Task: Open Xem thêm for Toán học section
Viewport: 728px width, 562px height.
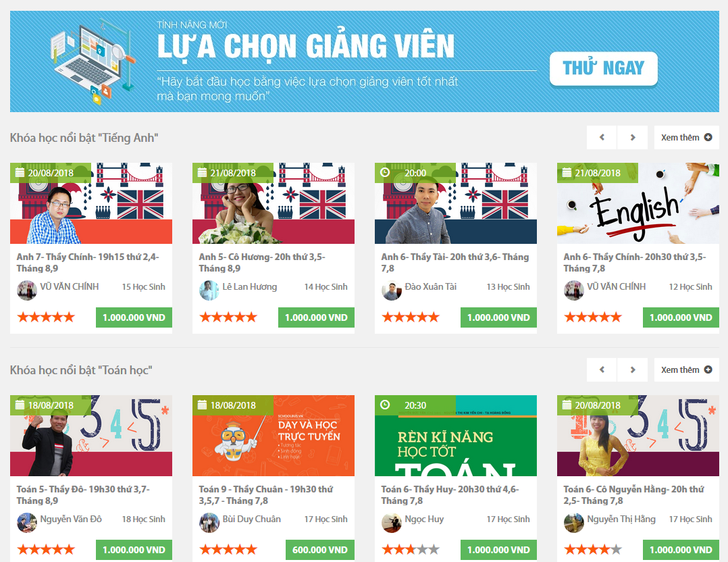Action: [x=686, y=369]
